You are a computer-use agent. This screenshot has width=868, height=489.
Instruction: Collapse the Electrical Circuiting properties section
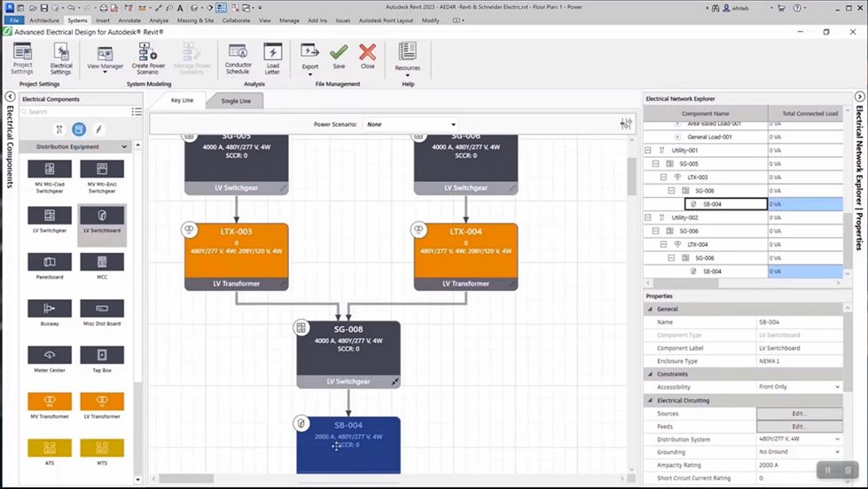click(x=651, y=400)
